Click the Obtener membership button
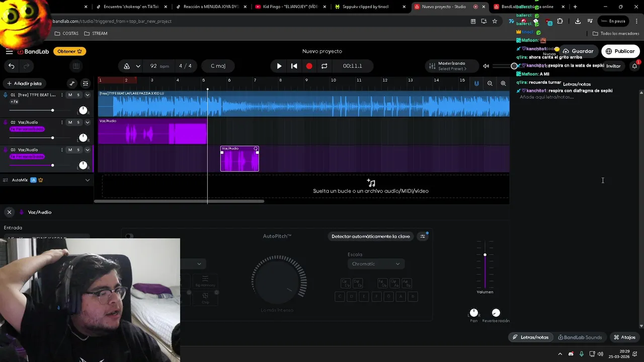The height and width of the screenshot is (362, 644). (x=69, y=51)
